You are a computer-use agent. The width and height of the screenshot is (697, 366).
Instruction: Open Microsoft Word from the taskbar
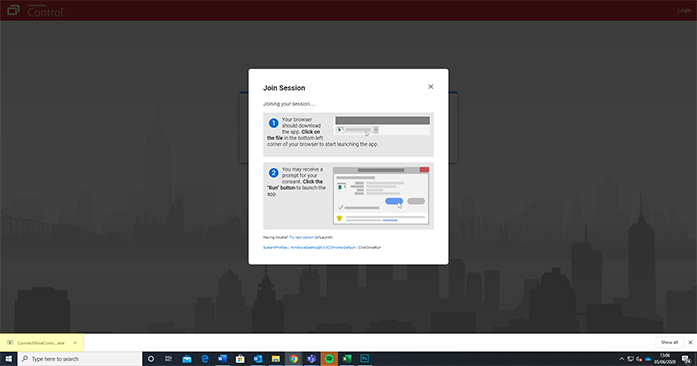point(222,359)
